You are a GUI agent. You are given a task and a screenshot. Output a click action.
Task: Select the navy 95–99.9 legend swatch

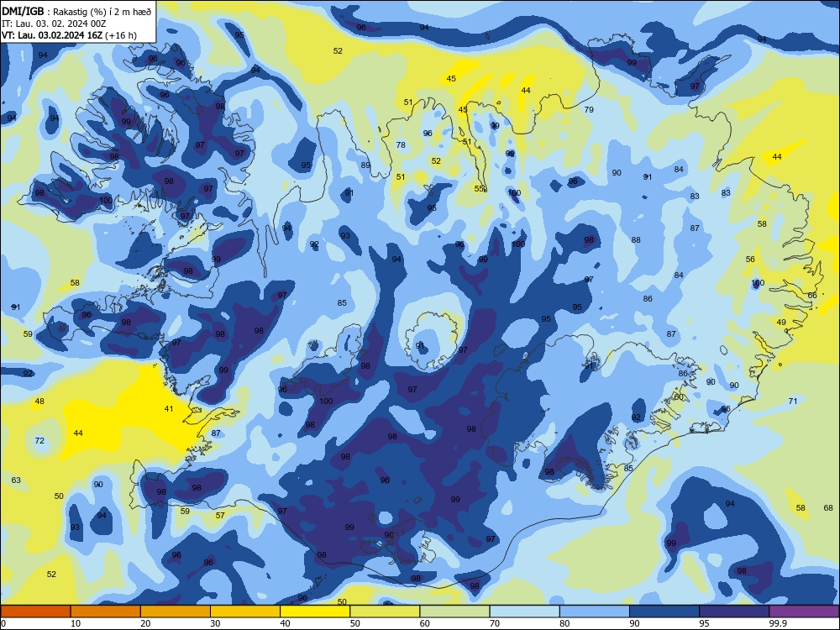(734, 612)
